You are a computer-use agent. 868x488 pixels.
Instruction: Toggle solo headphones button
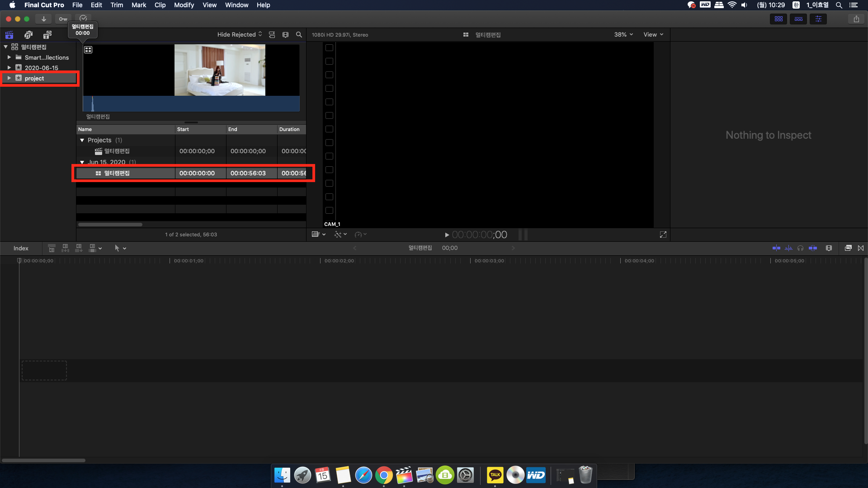(800, 248)
